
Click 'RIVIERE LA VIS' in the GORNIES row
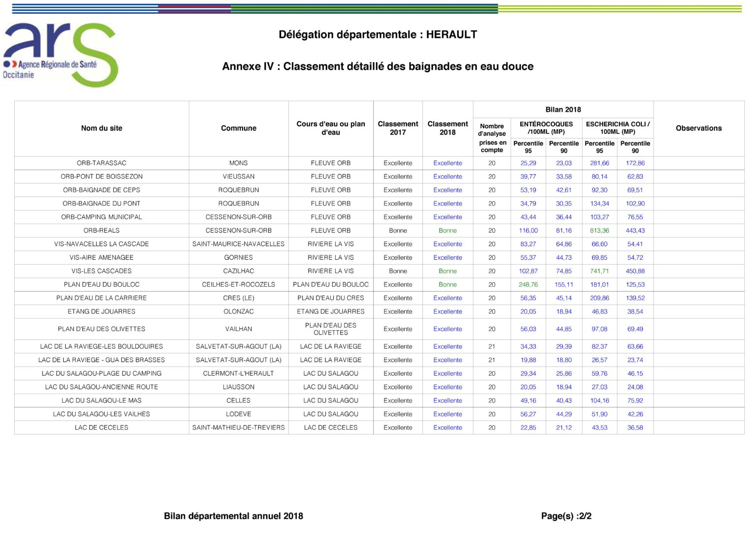pos(331,258)
